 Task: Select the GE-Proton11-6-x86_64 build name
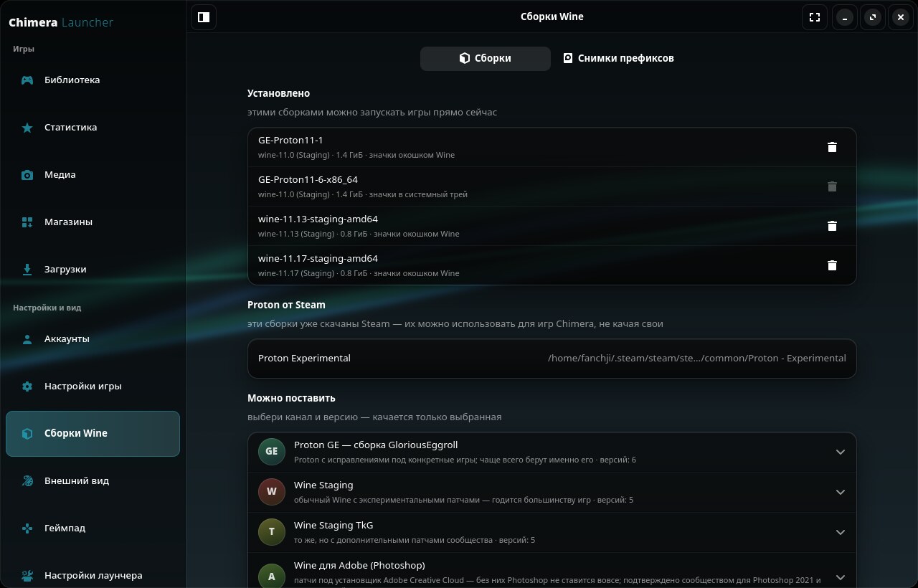[308, 180]
